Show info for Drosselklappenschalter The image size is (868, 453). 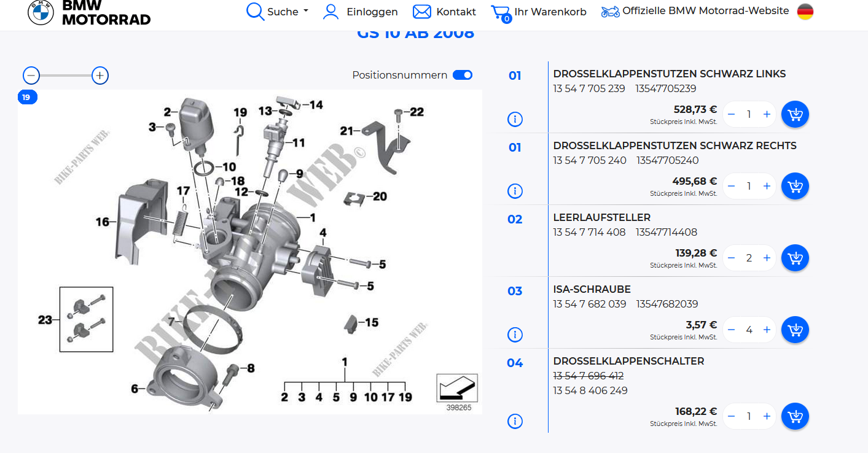point(515,421)
